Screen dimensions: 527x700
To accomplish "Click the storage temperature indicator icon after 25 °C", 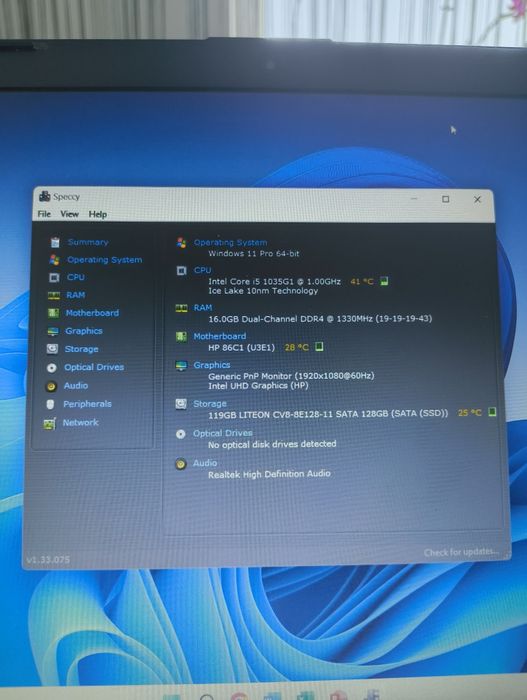I will point(492,412).
